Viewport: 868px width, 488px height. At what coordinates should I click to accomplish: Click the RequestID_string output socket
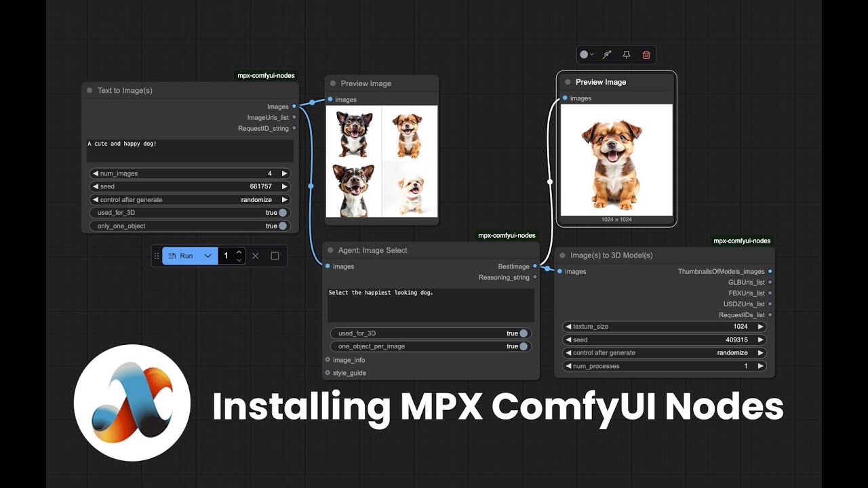[294, 128]
